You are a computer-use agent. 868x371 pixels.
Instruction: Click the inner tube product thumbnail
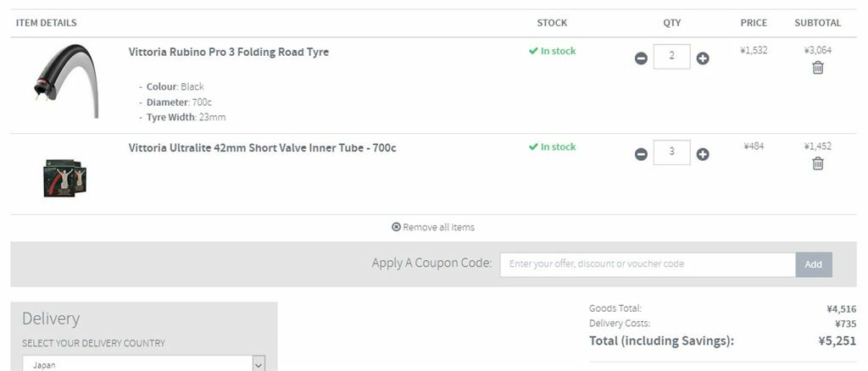[64, 178]
